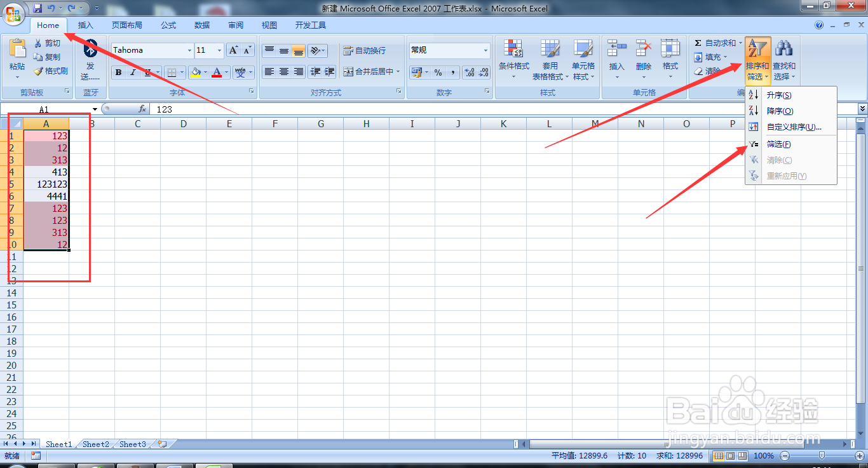Decrease cell indent
868x468 pixels.
(x=315, y=72)
